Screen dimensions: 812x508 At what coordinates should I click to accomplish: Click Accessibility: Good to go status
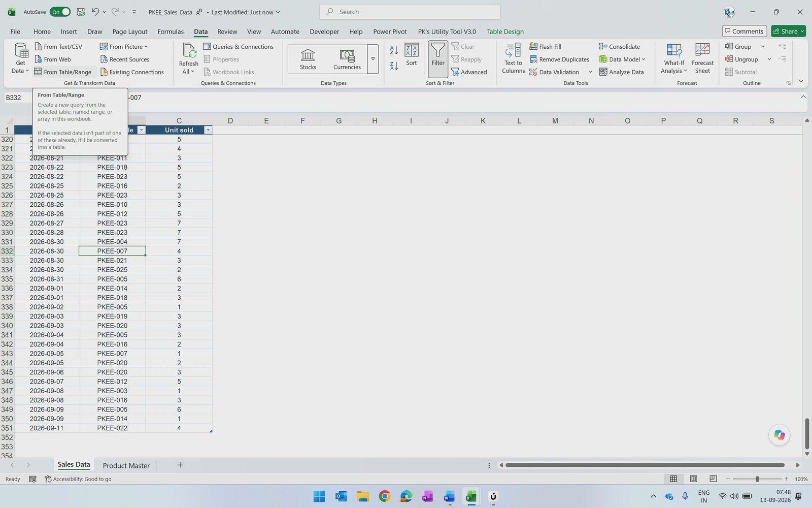coord(78,479)
